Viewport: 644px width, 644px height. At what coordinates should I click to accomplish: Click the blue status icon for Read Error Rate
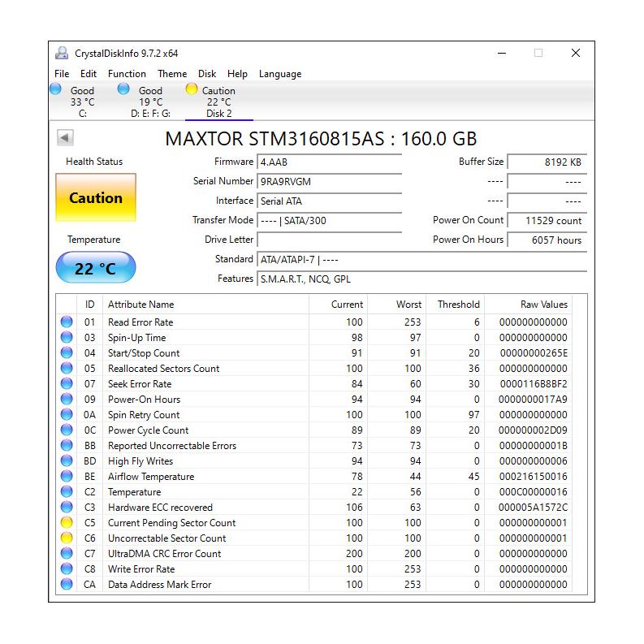coord(67,322)
